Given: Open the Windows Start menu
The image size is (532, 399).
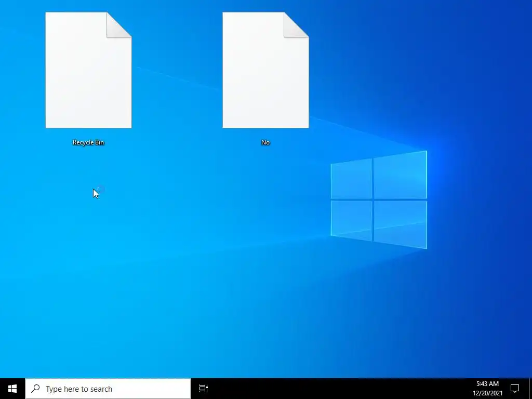Looking at the screenshot, I should [12, 389].
